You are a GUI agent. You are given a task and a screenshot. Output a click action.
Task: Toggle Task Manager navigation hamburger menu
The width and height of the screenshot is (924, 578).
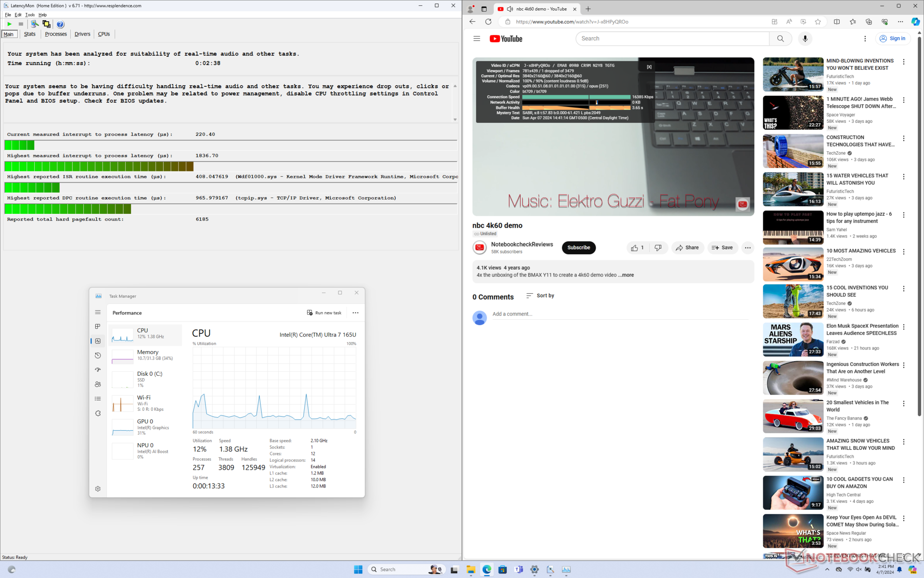click(x=98, y=312)
